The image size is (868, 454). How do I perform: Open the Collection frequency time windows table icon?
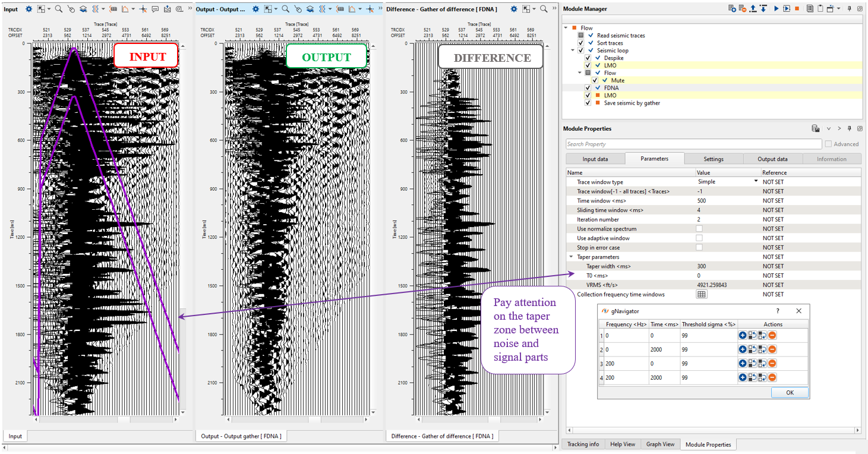pos(702,294)
